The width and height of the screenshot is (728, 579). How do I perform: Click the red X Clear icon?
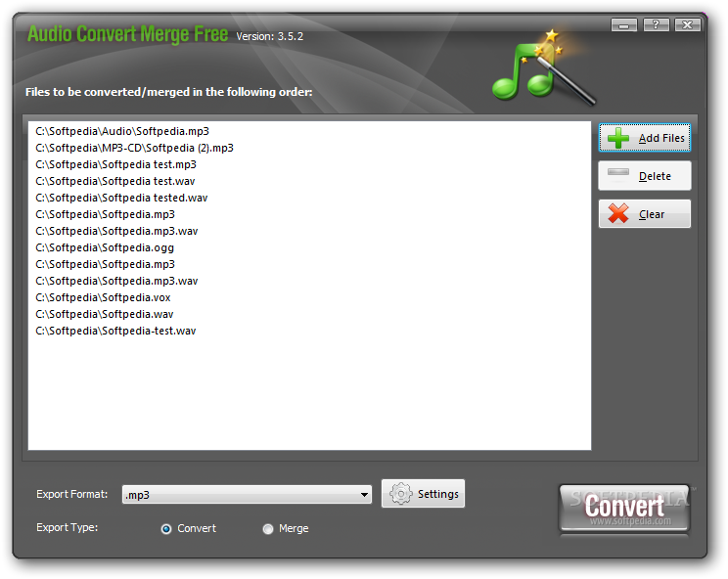pos(618,213)
